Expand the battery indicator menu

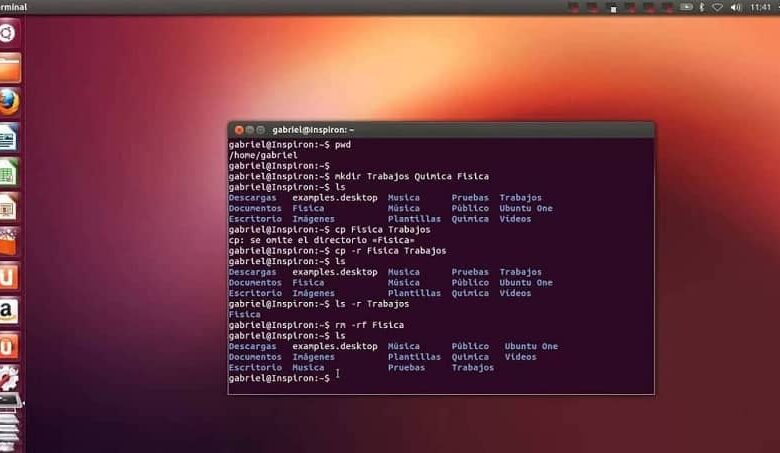pyautogui.click(x=686, y=7)
